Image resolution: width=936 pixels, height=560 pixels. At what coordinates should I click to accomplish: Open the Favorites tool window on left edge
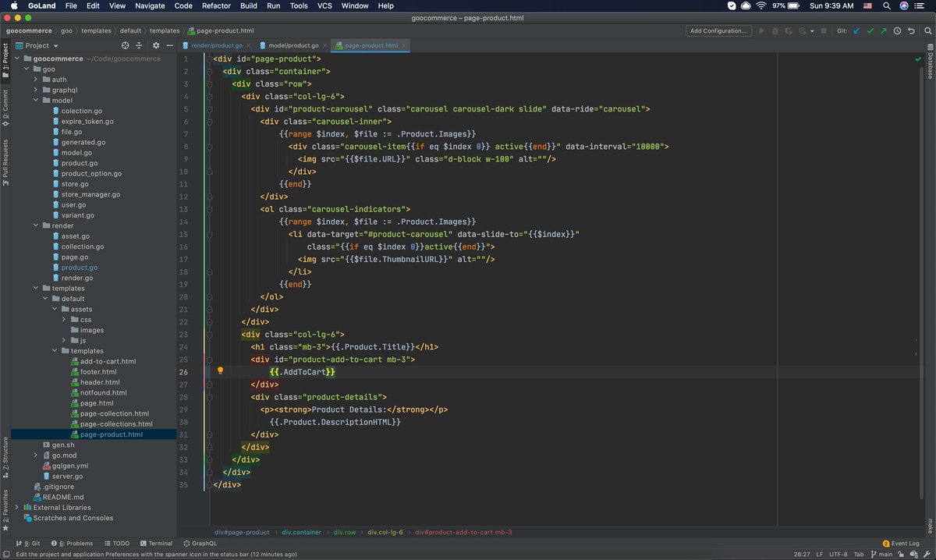(5, 511)
